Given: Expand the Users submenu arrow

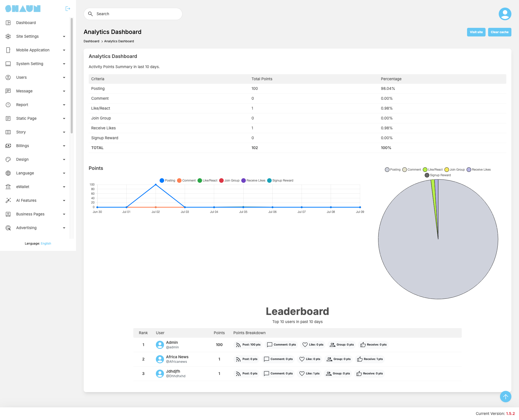Looking at the screenshot, I should [x=64, y=77].
